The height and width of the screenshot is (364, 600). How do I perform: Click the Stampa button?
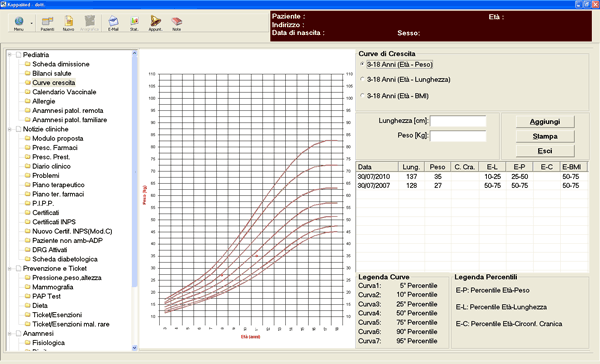click(545, 136)
